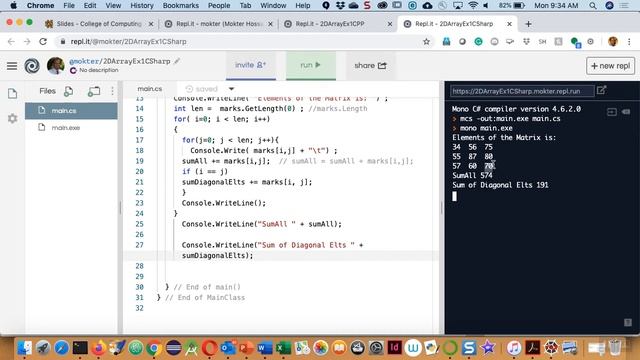640x360 pixels.
Task: Edit repl name with pencil icon
Action: click(177, 61)
